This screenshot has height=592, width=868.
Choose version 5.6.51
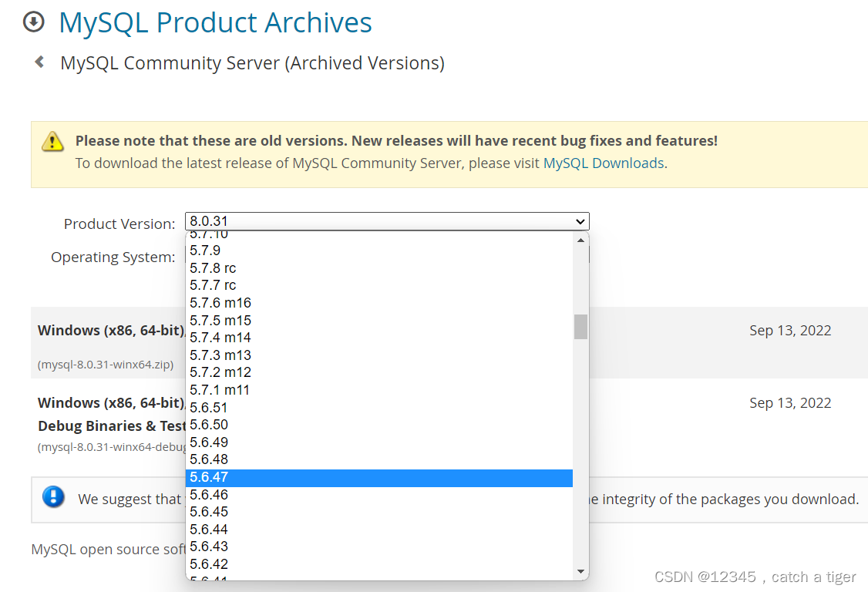379,408
